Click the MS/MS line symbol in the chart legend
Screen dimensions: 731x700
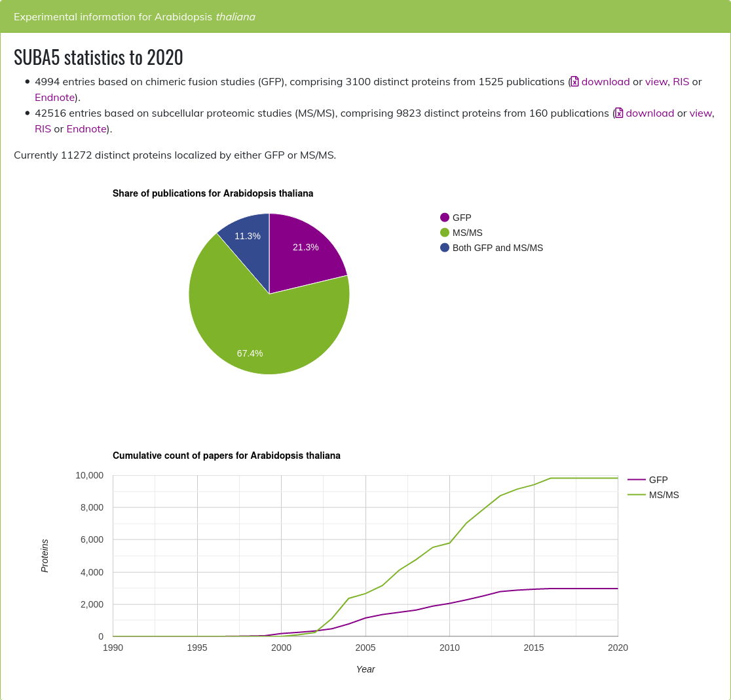coord(635,495)
